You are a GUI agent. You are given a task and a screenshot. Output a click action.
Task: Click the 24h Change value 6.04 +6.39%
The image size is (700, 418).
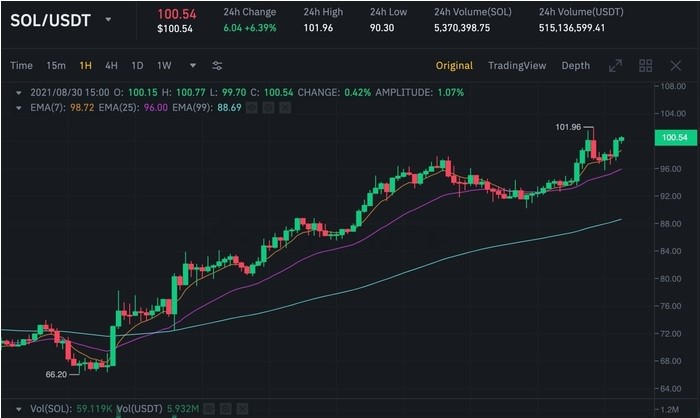click(250, 28)
